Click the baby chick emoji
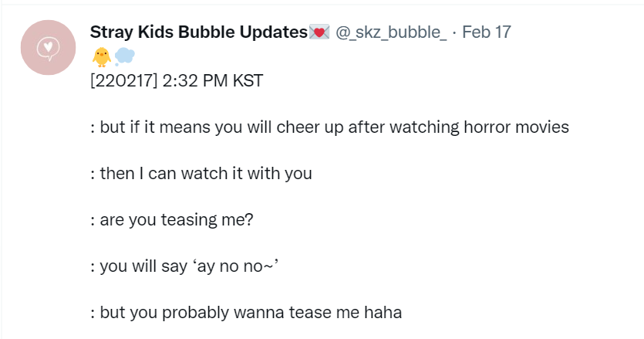 click(x=102, y=57)
